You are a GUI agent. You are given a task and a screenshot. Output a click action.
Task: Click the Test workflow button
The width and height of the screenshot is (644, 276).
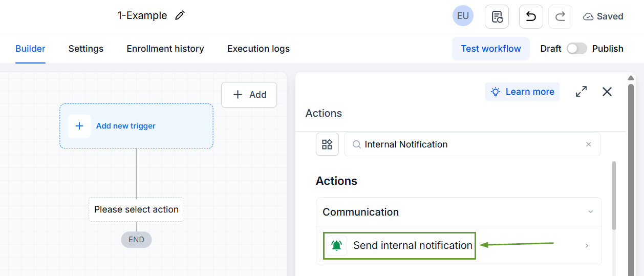[491, 49]
